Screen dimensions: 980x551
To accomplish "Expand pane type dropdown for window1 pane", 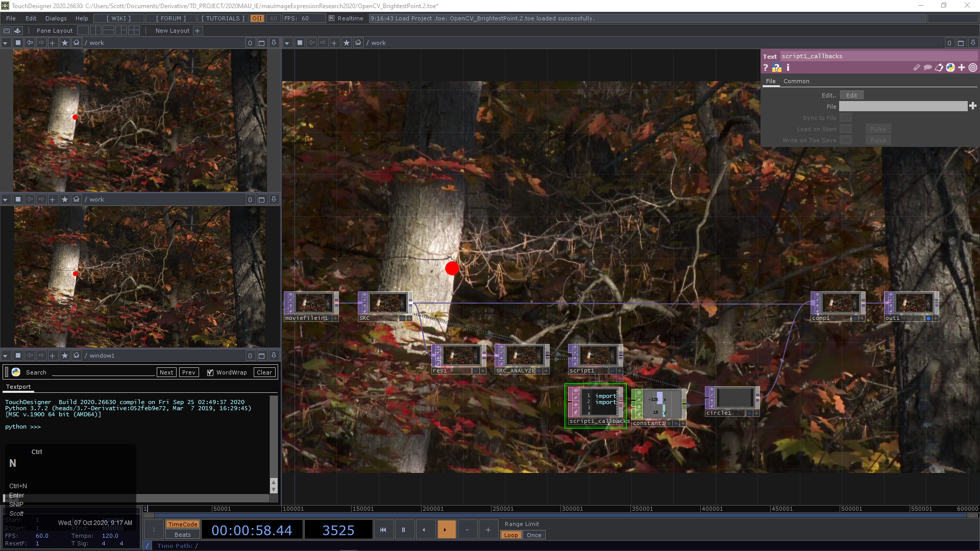I will pyautogui.click(x=5, y=356).
